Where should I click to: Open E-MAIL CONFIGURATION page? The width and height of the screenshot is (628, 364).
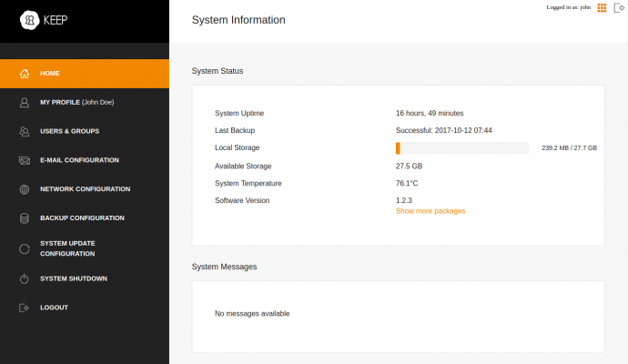point(85,160)
